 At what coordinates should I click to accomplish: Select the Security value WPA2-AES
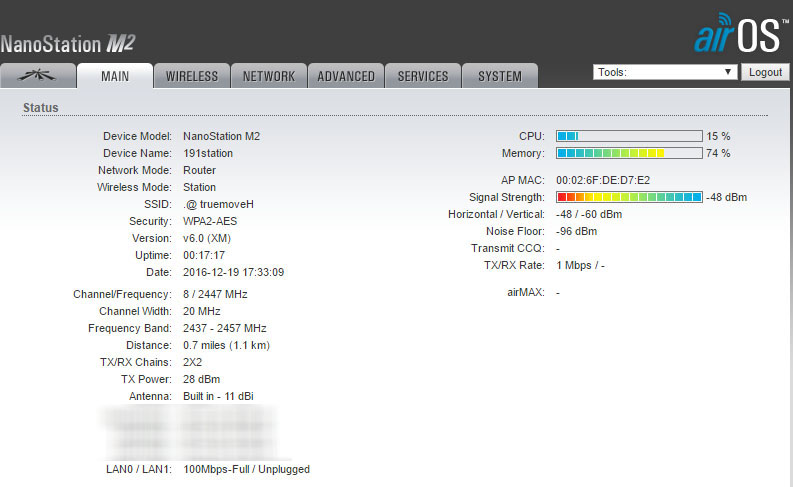(210, 221)
